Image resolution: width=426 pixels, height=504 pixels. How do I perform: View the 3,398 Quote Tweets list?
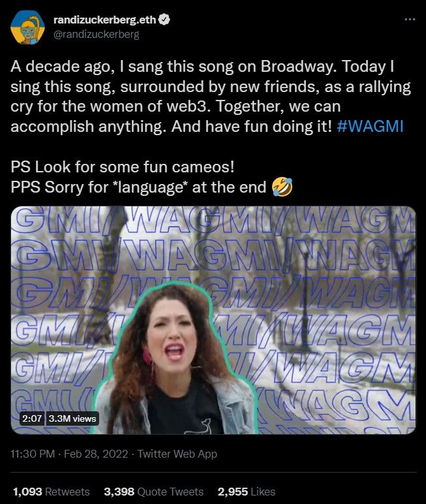pyautogui.click(x=154, y=492)
